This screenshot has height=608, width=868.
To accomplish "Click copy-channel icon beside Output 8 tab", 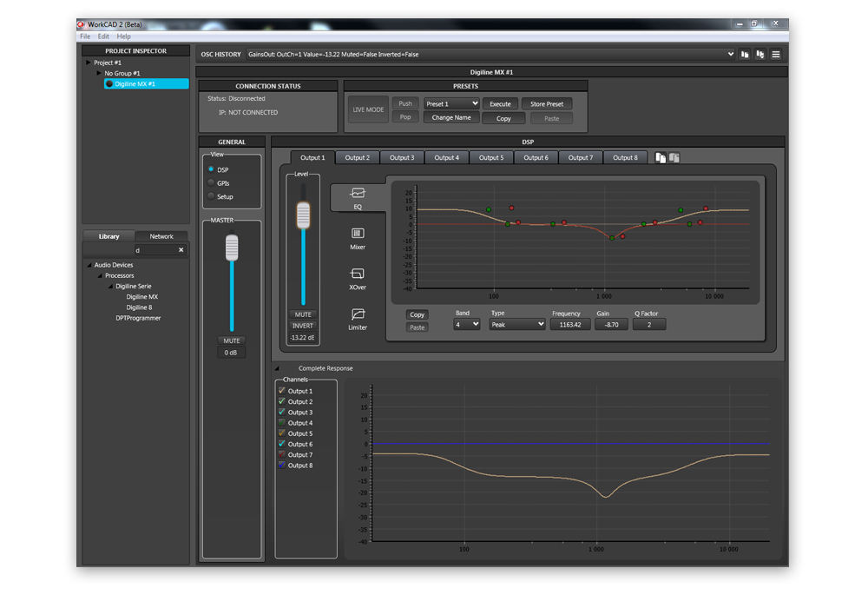I will point(661,158).
